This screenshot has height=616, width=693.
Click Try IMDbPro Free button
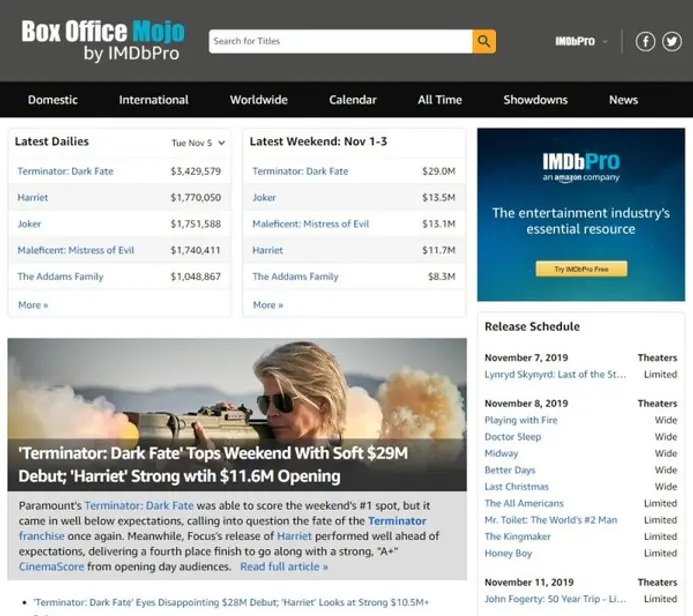click(x=581, y=269)
